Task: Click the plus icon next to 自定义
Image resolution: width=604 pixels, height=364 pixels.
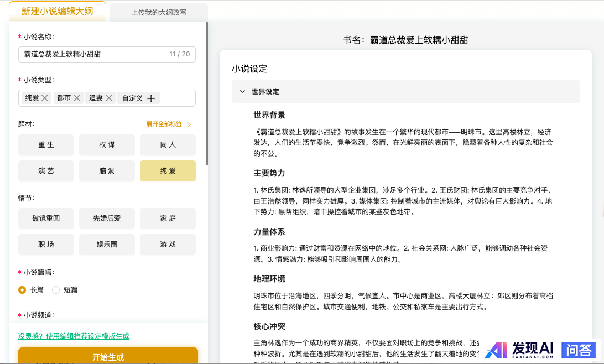Action: [150, 98]
